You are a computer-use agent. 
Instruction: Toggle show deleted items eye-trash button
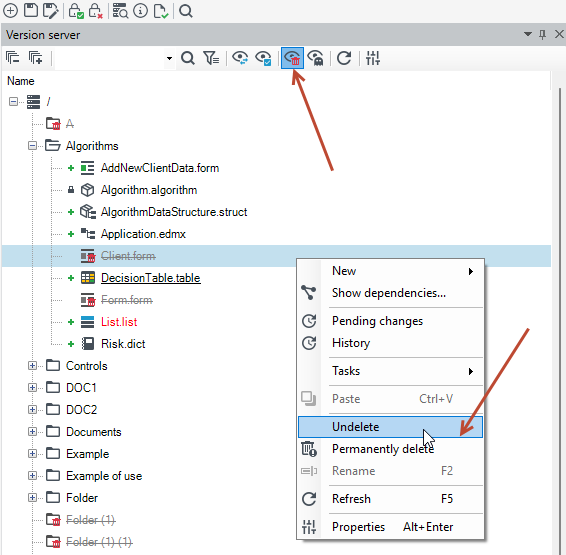pyautogui.click(x=292, y=58)
